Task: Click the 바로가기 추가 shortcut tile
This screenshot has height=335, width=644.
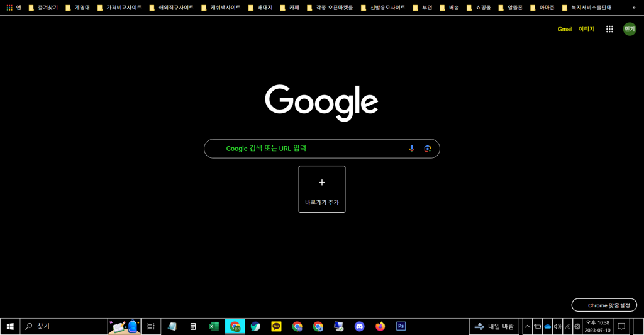Action: click(x=322, y=189)
